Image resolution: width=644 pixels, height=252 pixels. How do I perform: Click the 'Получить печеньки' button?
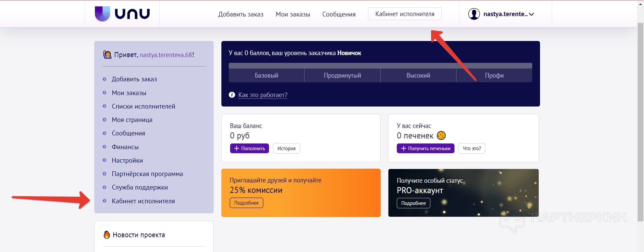point(425,148)
